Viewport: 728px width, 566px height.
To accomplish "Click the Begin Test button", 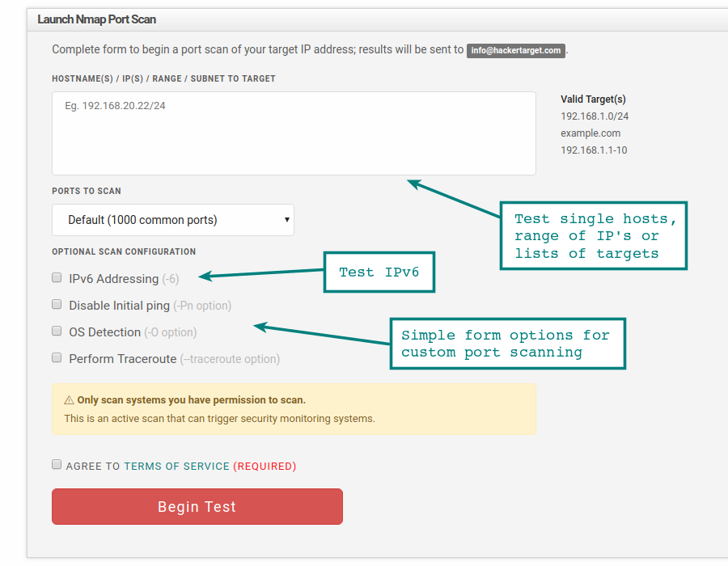I will click(x=197, y=507).
